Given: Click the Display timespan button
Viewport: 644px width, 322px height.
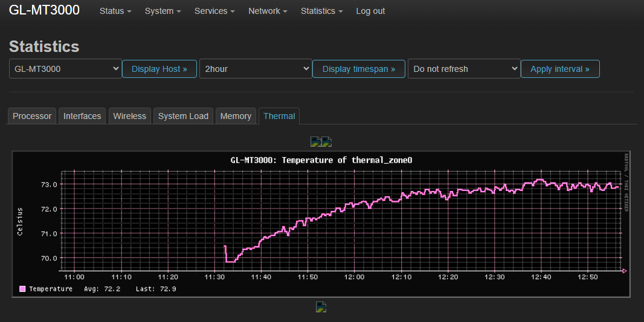Looking at the screenshot, I should click(x=359, y=69).
